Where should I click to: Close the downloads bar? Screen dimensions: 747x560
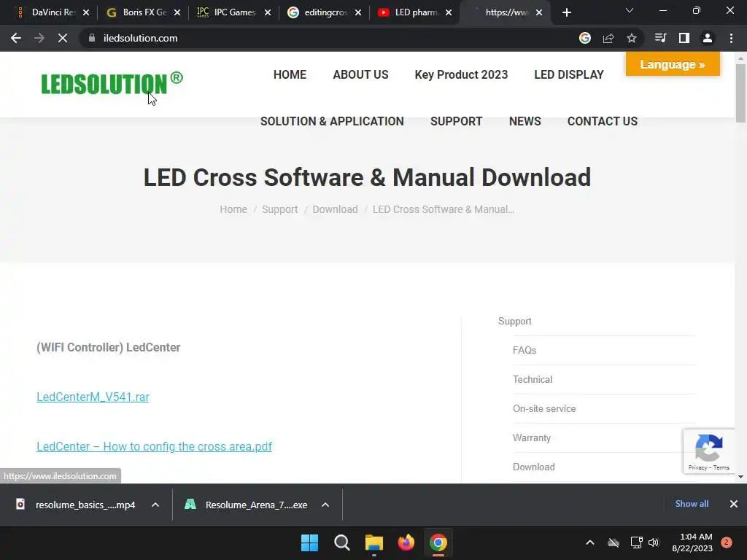coord(734,504)
